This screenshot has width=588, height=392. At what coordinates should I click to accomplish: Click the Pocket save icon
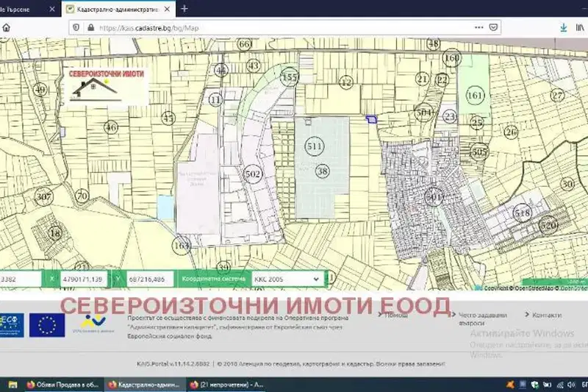[x=493, y=27]
